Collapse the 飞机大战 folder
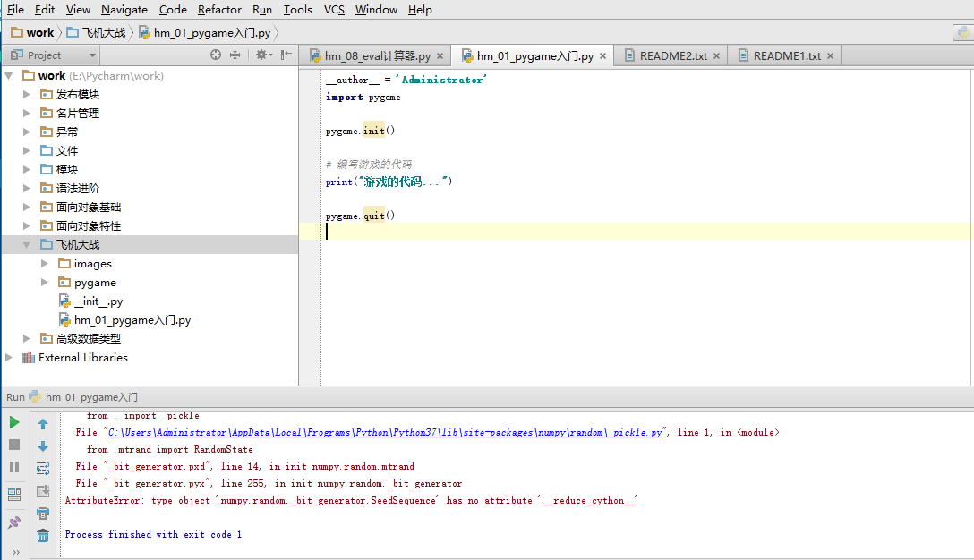 click(26, 244)
